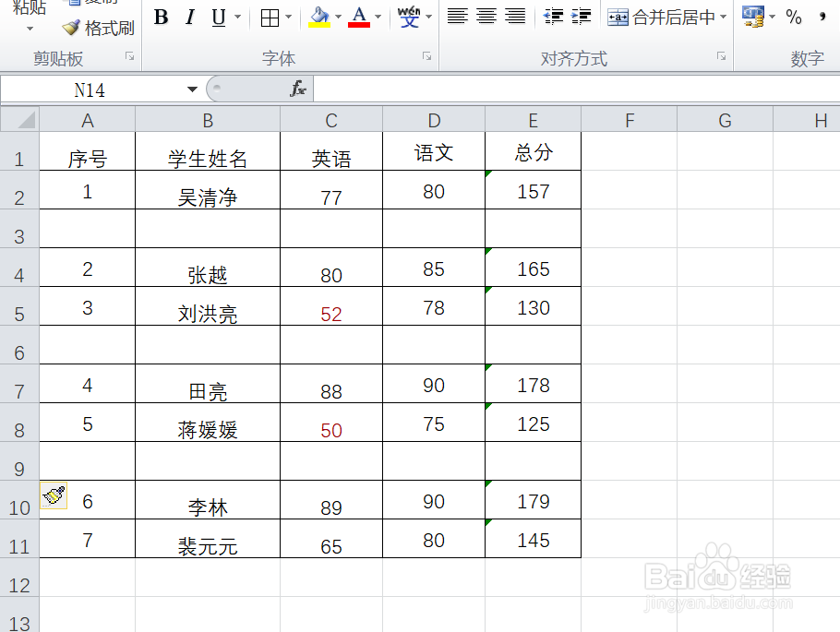Viewport: 840px width, 632px height.
Task: Toggle right alignment
Action: tap(514, 16)
